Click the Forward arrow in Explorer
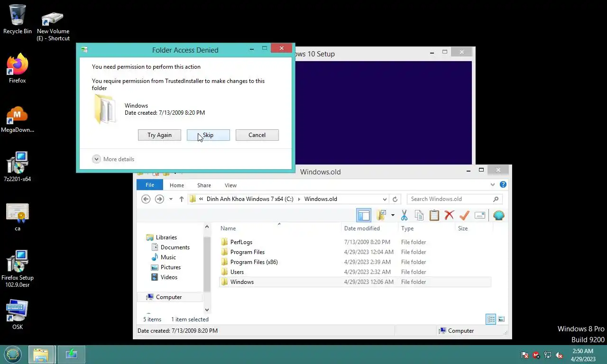 pyautogui.click(x=159, y=199)
